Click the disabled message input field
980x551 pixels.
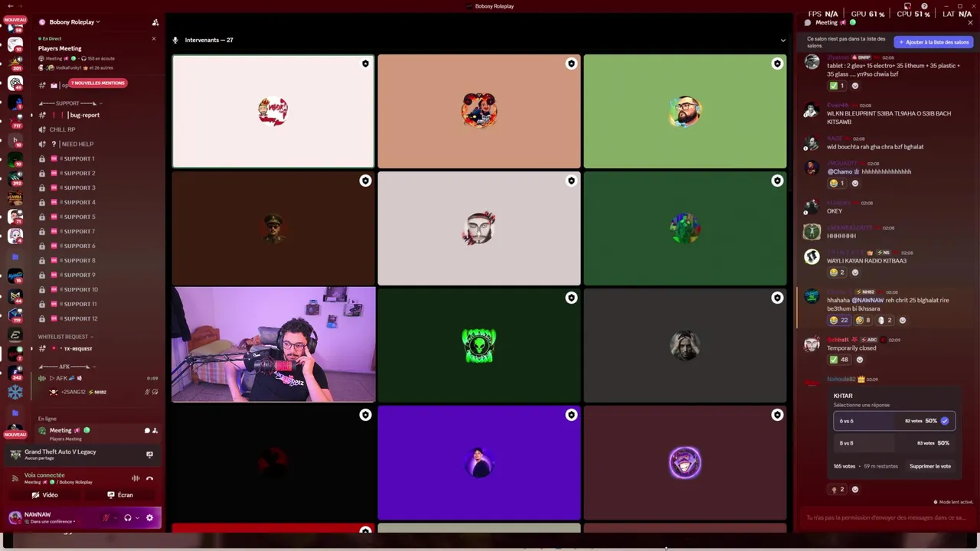(x=887, y=518)
